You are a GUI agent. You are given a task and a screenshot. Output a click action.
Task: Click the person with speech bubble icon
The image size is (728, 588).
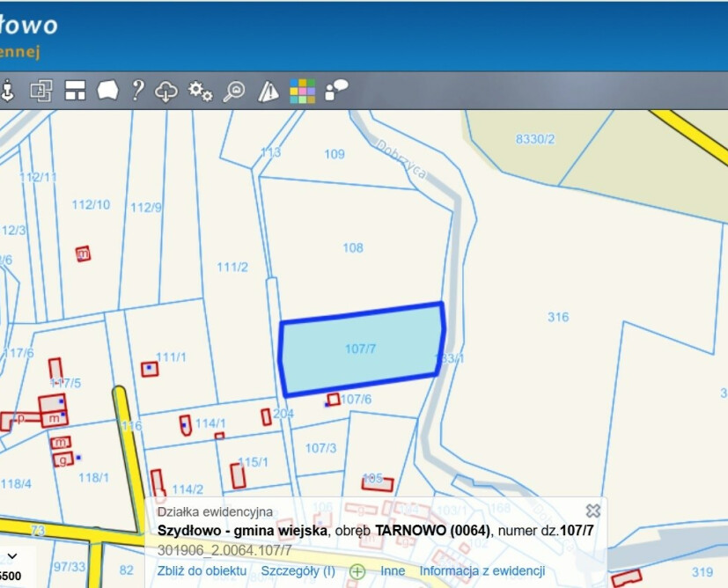coord(336,90)
